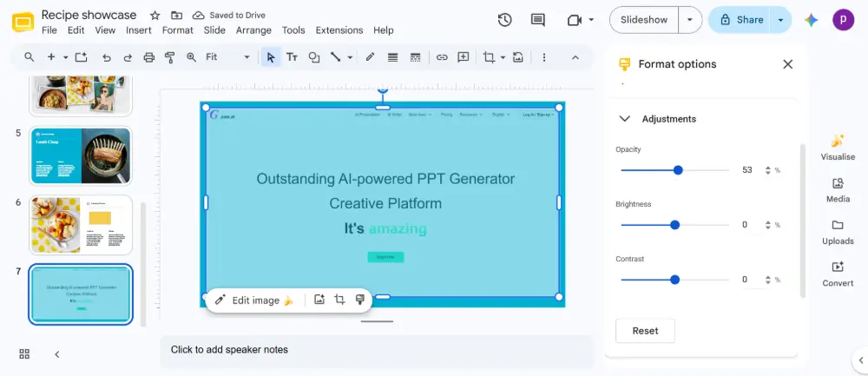The image size is (868, 376).
Task: Open the Google Slides home logo
Action: (23, 23)
